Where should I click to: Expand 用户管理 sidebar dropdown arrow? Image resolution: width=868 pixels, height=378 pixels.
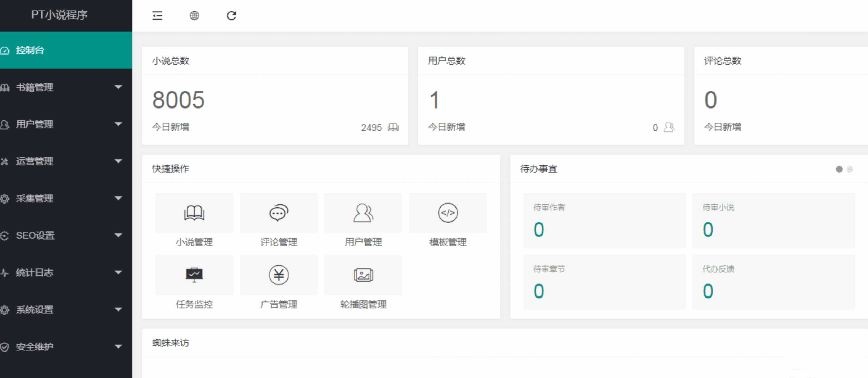coord(118,124)
